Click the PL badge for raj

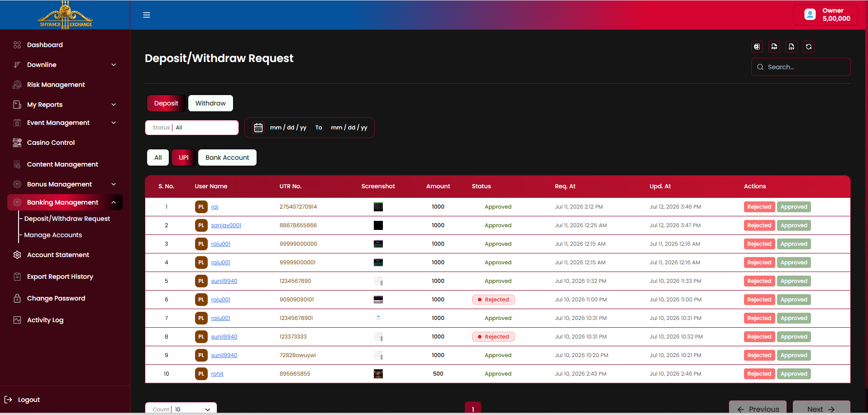(201, 207)
